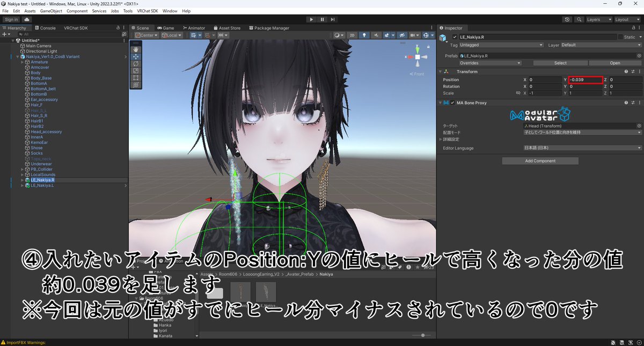Toggle scene audio
Viewport: 644px width, 346px height.
click(x=375, y=35)
